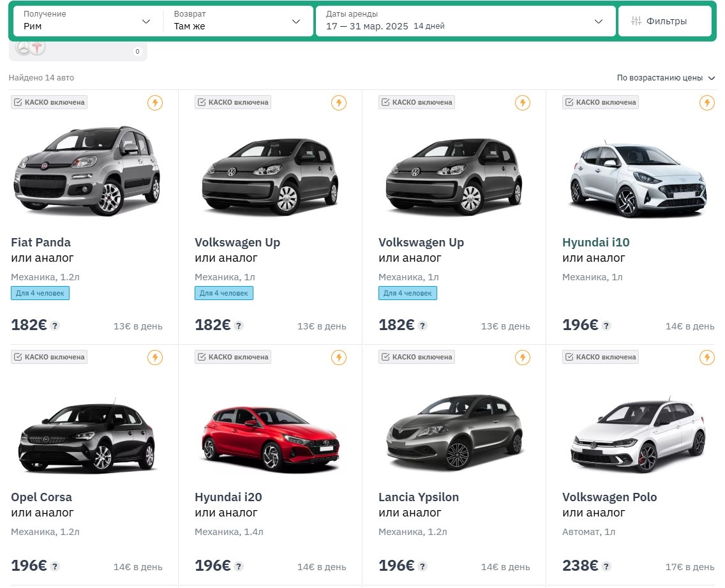Follow the Opel Corsa title link
This screenshot has width=725, height=588.
[41, 497]
